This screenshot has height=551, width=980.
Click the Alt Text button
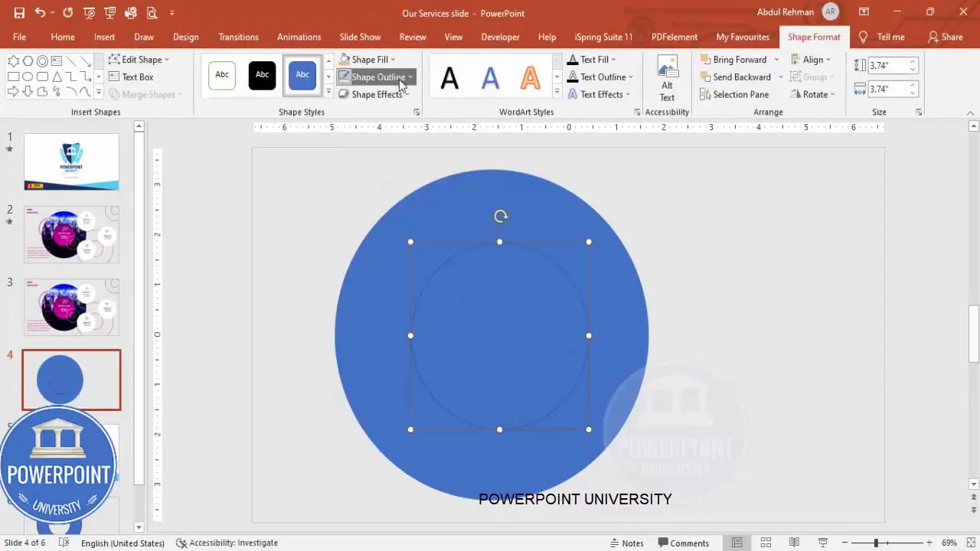[668, 79]
